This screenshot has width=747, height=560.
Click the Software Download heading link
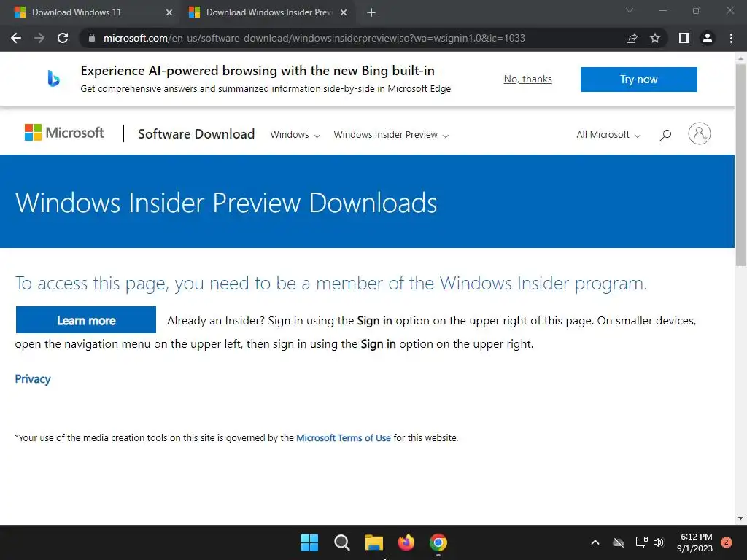[196, 134]
